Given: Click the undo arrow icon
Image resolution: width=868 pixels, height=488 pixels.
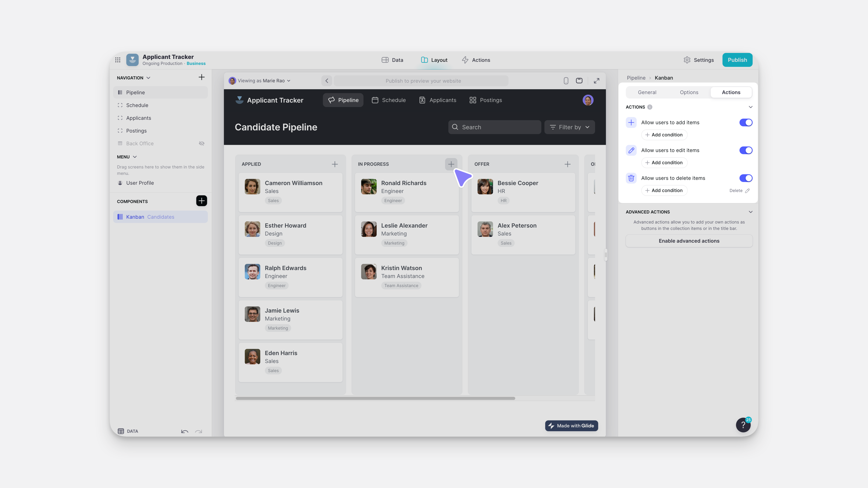Looking at the screenshot, I should point(185,431).
